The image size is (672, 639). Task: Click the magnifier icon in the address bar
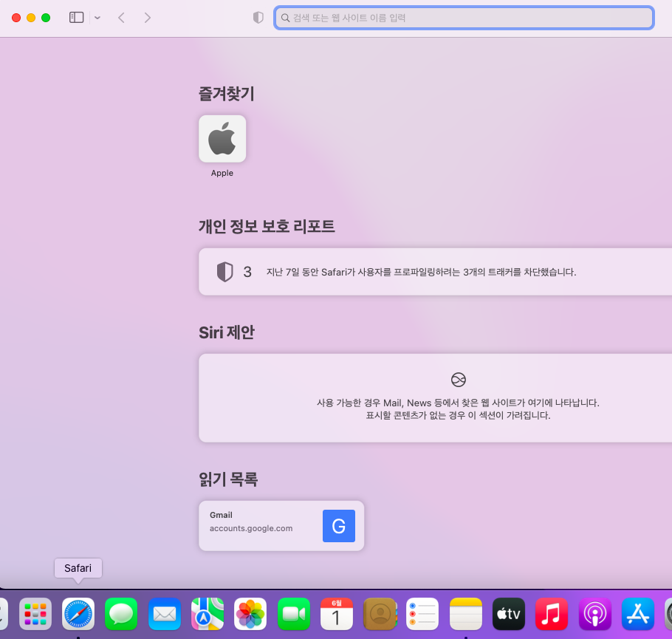(285, 18)
